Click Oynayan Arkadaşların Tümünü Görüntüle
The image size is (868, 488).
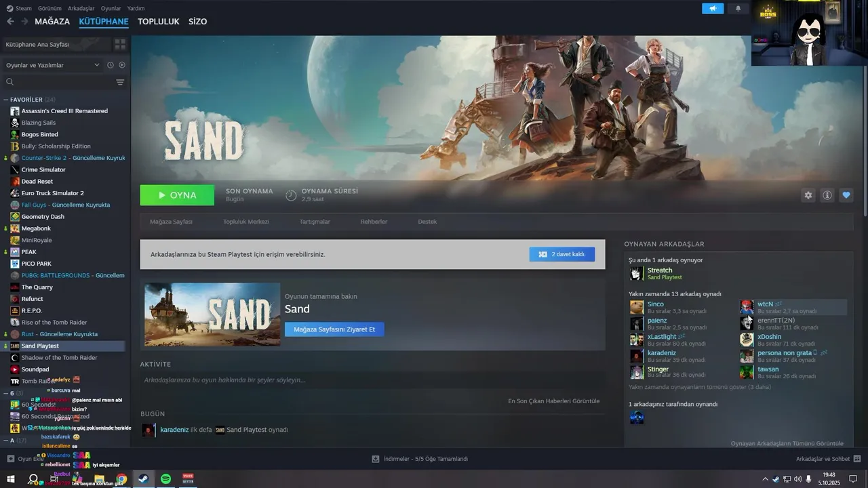point(787,443)
